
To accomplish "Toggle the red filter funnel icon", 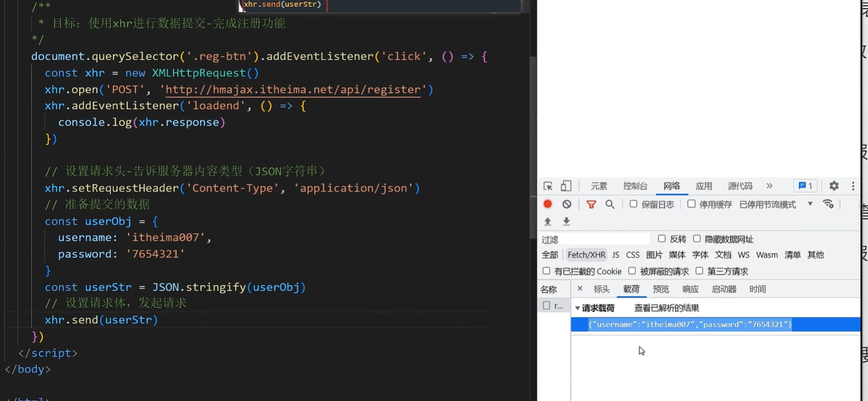I will [591, 204].
